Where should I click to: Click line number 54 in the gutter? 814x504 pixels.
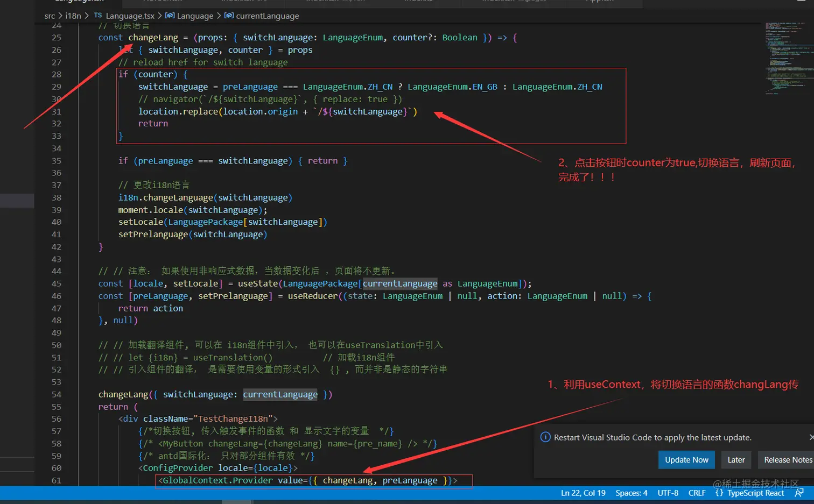coord(57,394)
